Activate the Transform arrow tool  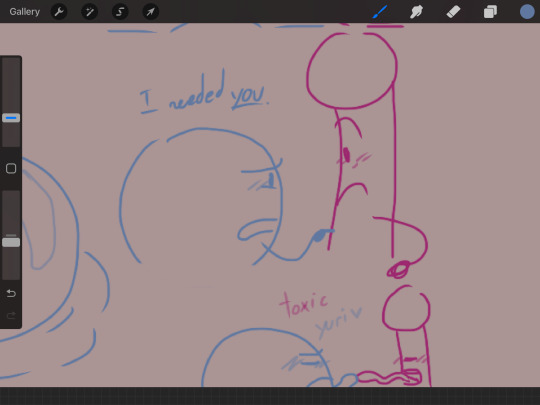pos(150,12)
